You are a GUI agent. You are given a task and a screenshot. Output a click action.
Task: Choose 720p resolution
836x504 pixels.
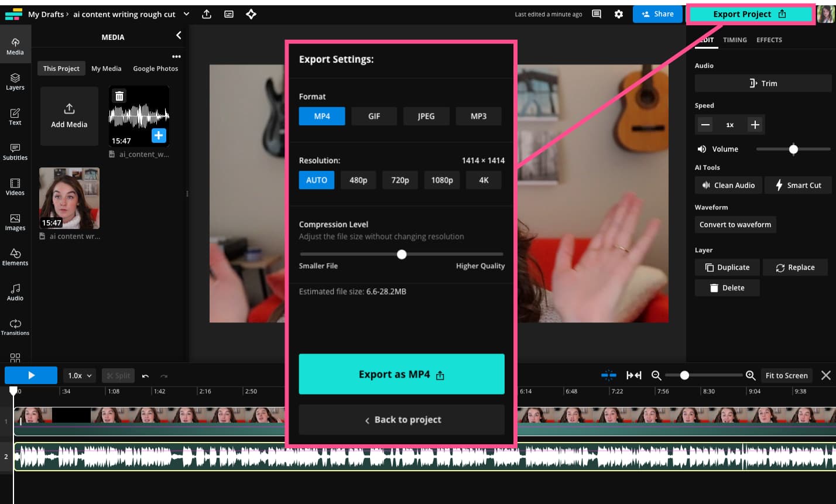[400, 180]
